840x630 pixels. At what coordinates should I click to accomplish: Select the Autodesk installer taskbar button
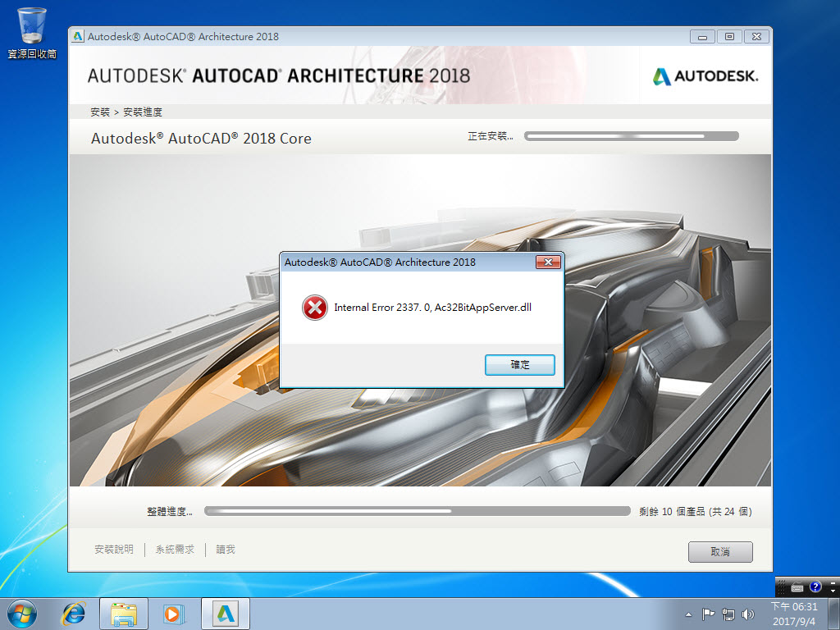tap(226, 614)
